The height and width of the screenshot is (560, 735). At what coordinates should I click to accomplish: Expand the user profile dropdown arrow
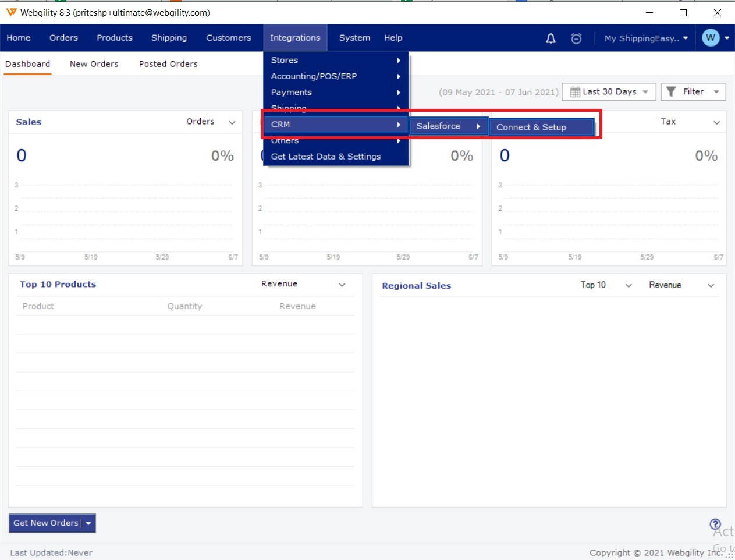pos(727,38)
